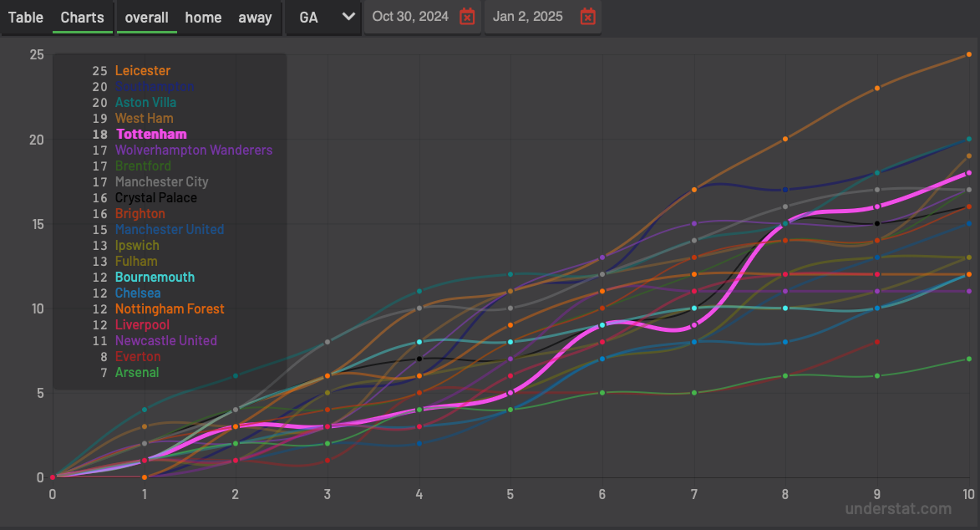Select Ipswich in the legend

tap(137, 245)
